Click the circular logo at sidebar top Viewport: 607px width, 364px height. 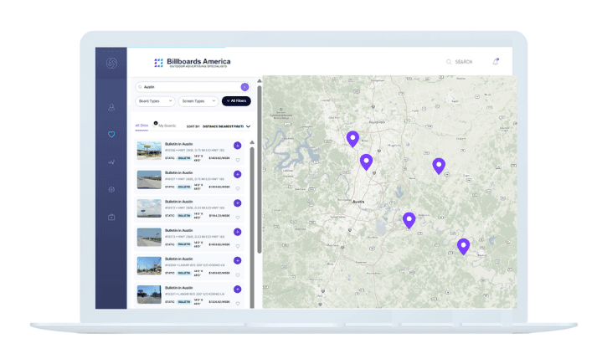[111, 63]
